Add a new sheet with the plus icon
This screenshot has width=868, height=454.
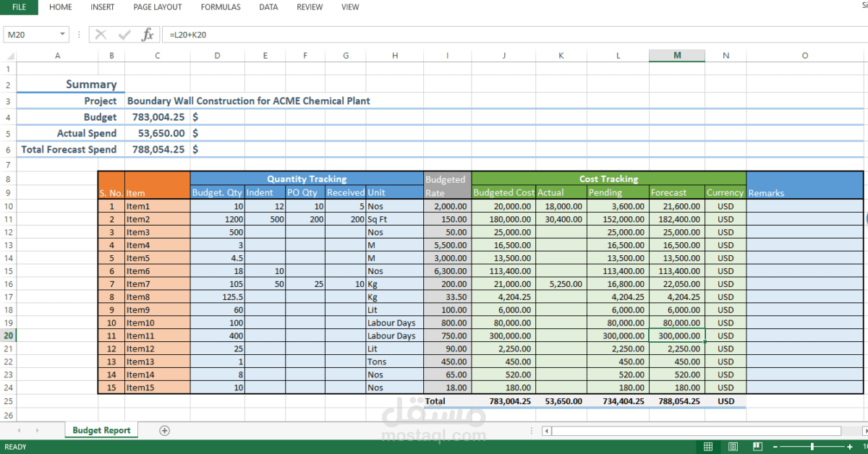[164, 430]
